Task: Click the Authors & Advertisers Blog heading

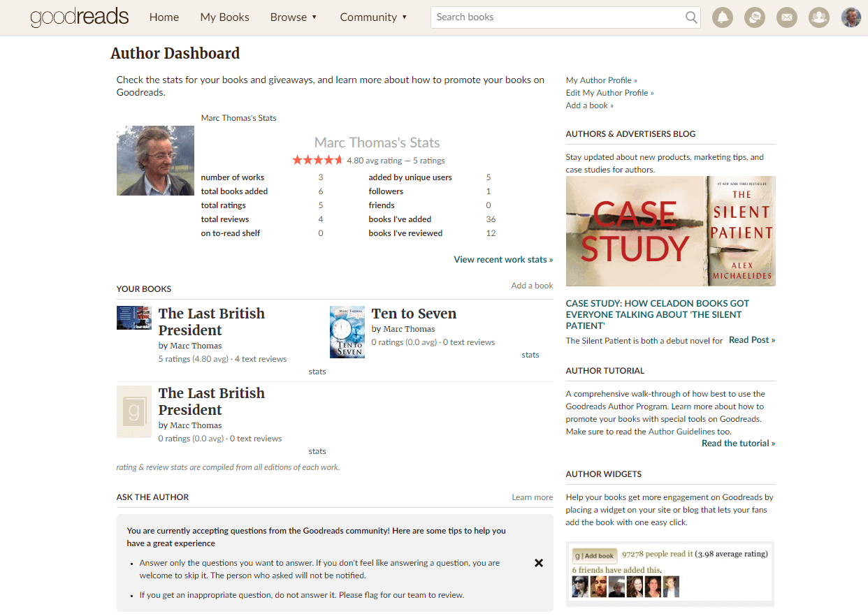Action: coord(631,134)
